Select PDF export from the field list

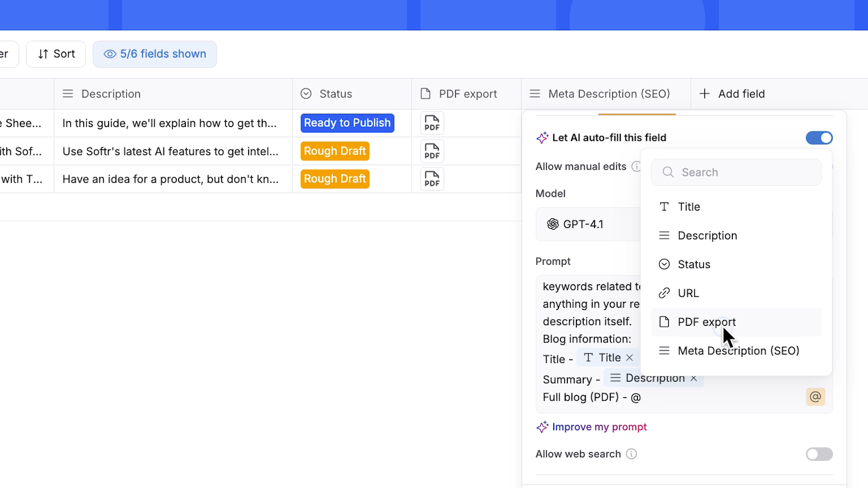point(706,322)
